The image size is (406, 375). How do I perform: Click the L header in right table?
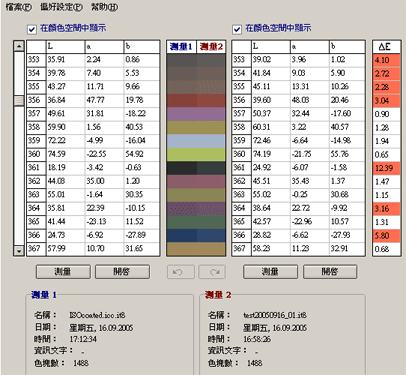click(270, 47)
